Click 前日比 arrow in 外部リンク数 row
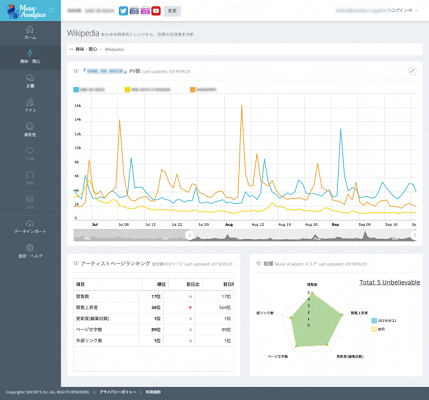Screen dimensions: 429x400 190,341
